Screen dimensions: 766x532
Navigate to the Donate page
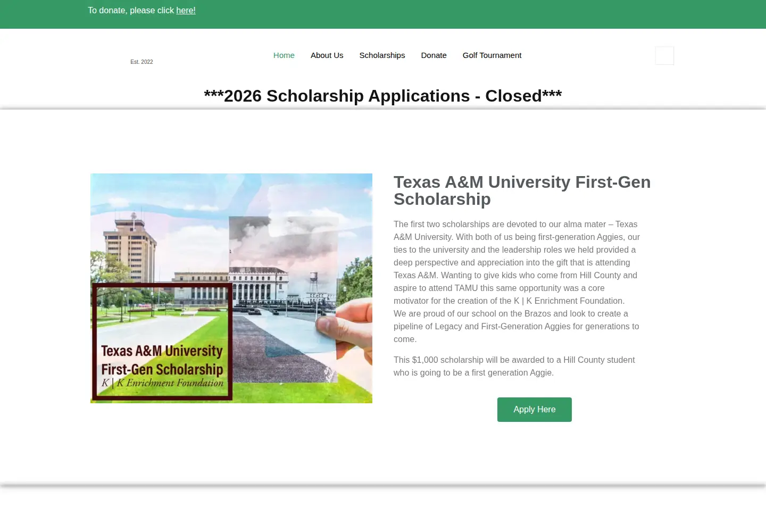tap(434, 55)
